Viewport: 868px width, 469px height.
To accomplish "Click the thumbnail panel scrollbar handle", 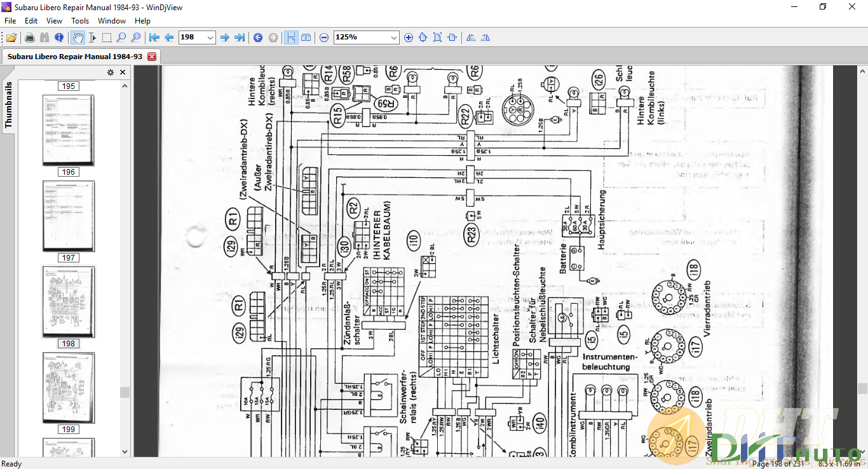I will click(125, 392).
